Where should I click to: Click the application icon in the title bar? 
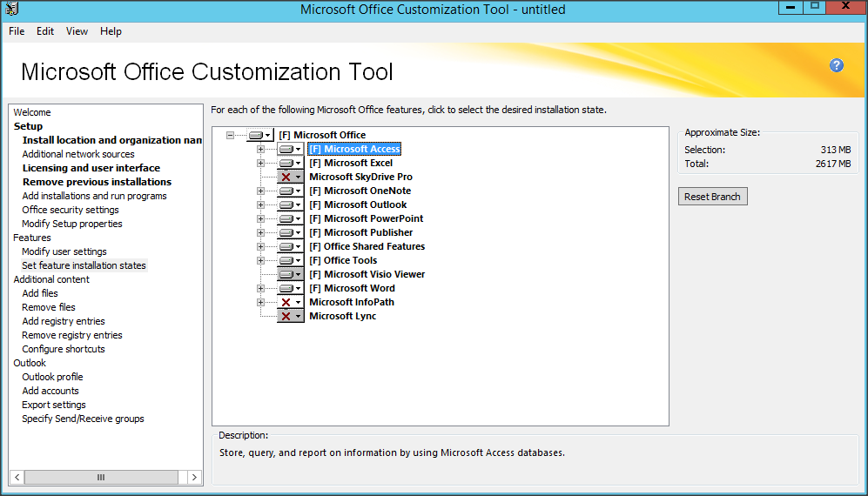click(10, 10)
